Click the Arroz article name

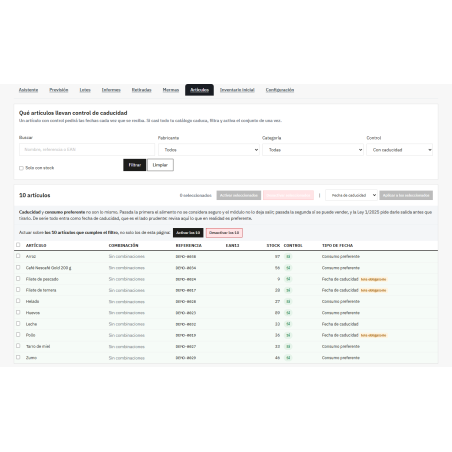point(31,257)
